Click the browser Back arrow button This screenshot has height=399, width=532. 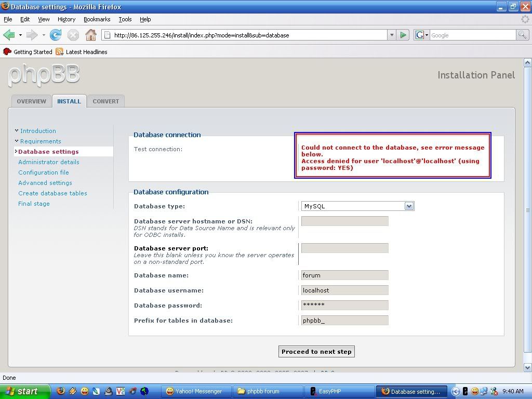9,35
